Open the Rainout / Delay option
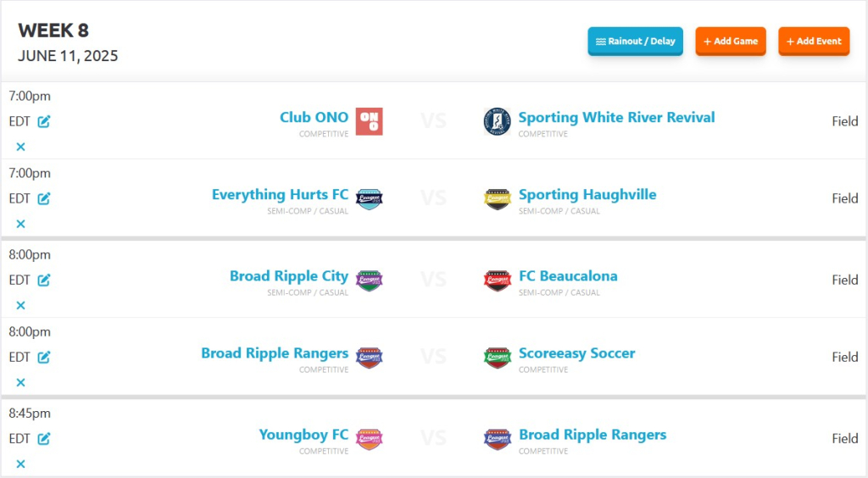This screenshot has height=478, width=868. (x=636, y=41)
